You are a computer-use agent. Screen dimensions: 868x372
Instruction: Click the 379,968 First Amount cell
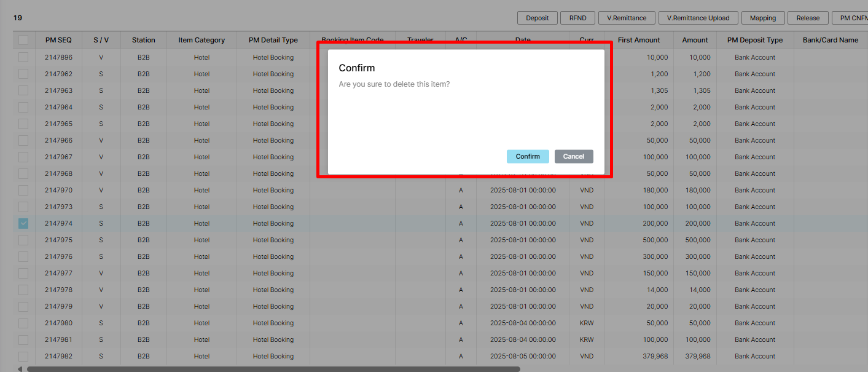pyautogui.click(x=639, y=356)
